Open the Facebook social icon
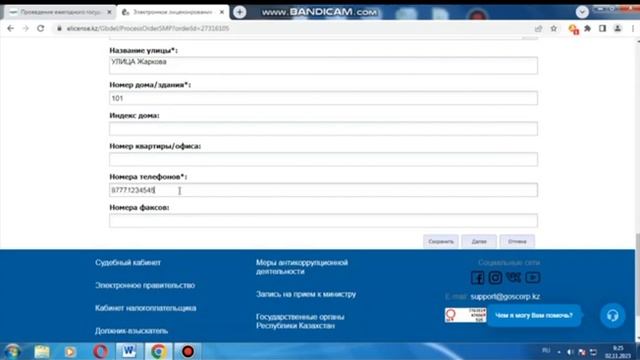Screen dimensions: 640x360 [x=477, y=278]
